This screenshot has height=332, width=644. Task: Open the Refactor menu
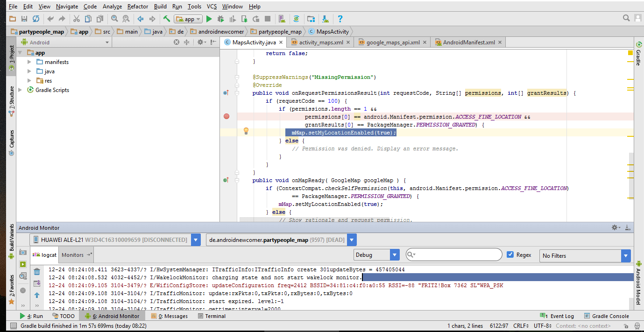tap(138, 7)
